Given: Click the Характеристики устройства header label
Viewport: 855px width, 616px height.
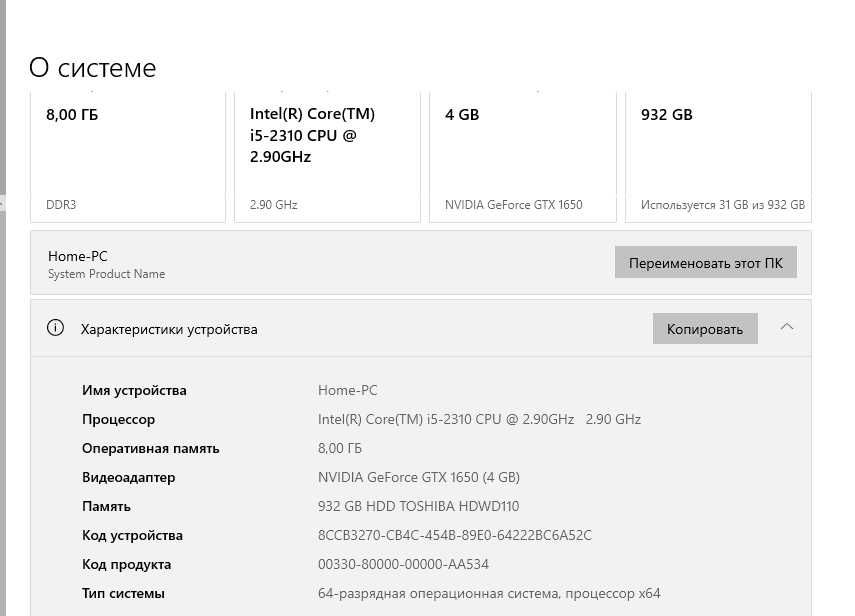Looking at the screenshot, I should click(x=169, y=329).
